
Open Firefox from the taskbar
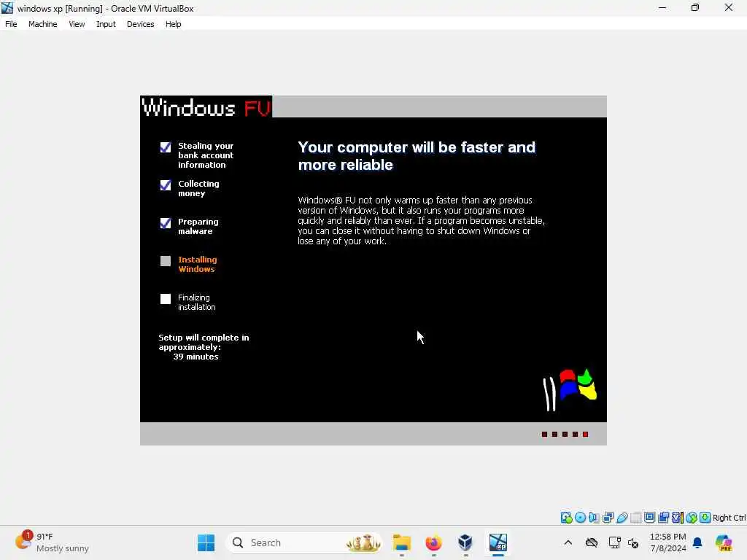pyautogui.click(x=433, y=542)
